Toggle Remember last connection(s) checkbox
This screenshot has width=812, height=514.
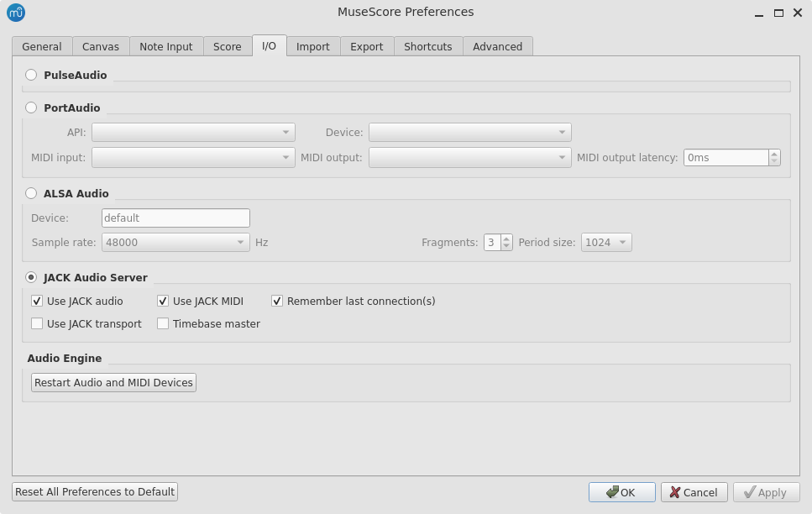(277, 301)
